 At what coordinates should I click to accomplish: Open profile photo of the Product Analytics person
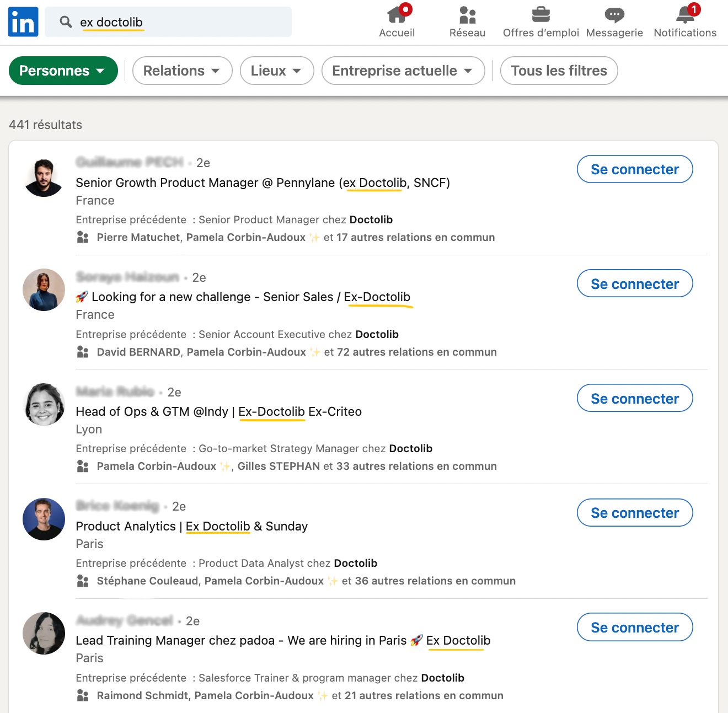click(44, 519)
